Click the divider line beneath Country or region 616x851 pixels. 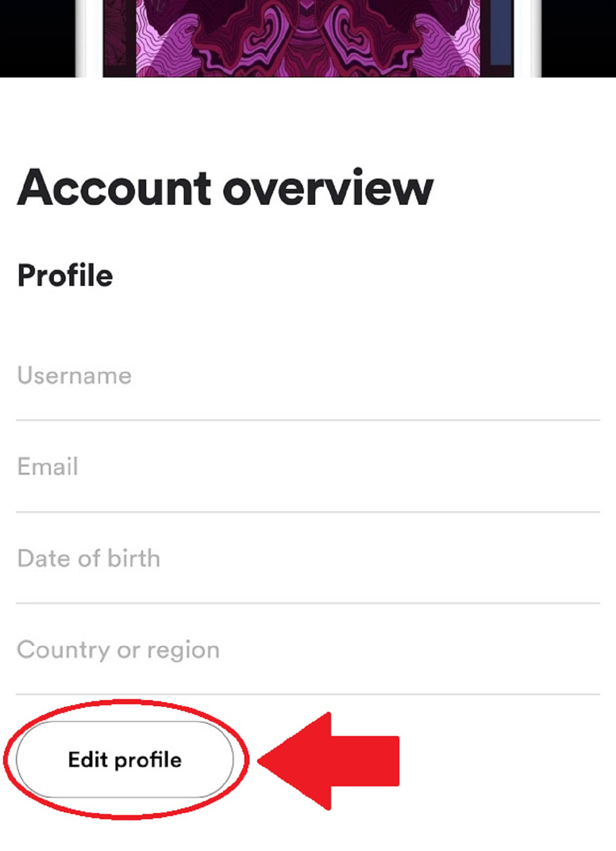pyautogui.click(x=308, y=694)
